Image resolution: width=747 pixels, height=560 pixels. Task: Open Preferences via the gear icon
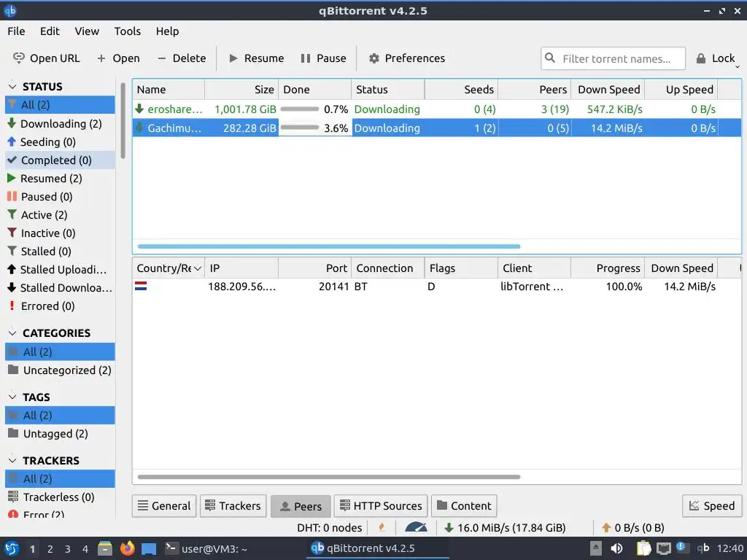tap(374, 58)
